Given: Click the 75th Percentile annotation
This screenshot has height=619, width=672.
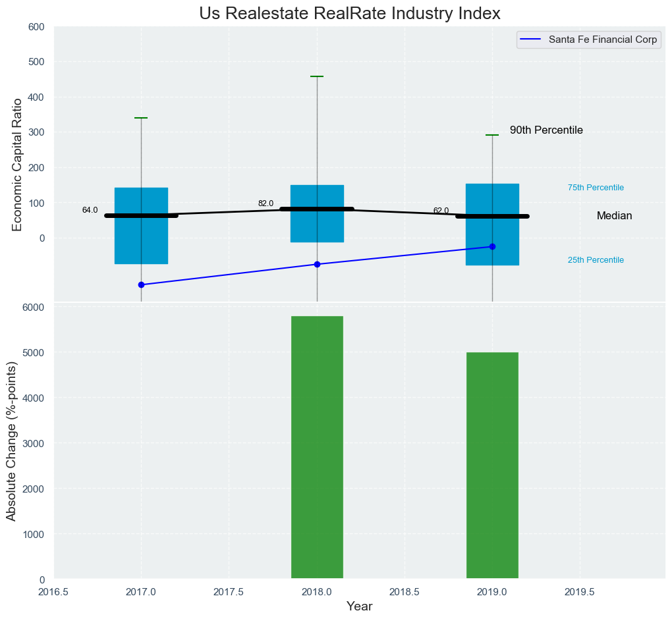Looking at the screenshot, I should [596, 188].
